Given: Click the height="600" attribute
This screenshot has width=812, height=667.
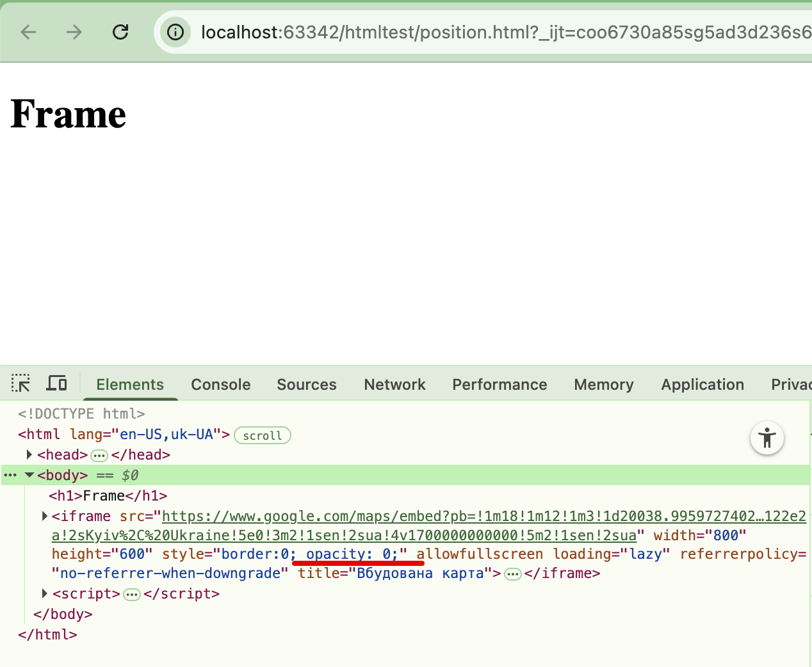Looking at the screenshot, I should 102,554.
